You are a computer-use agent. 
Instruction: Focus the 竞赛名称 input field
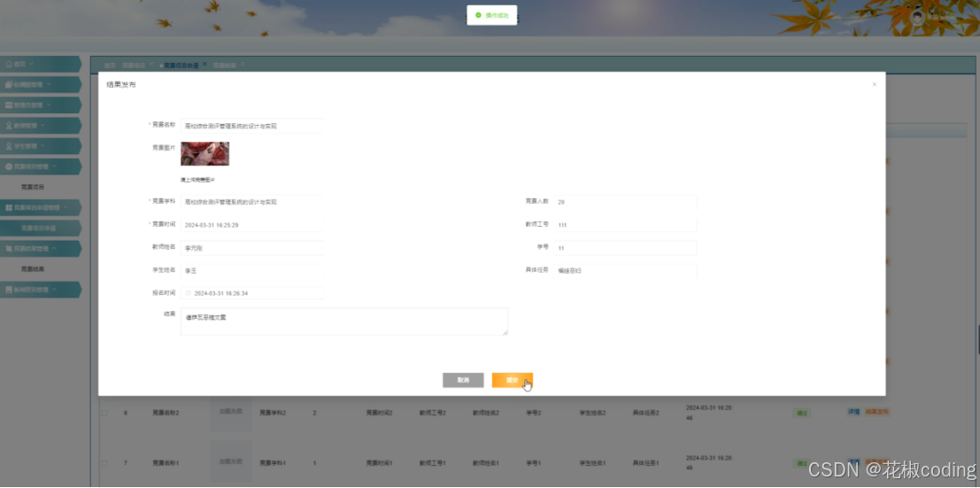click(x=252, y=126)
